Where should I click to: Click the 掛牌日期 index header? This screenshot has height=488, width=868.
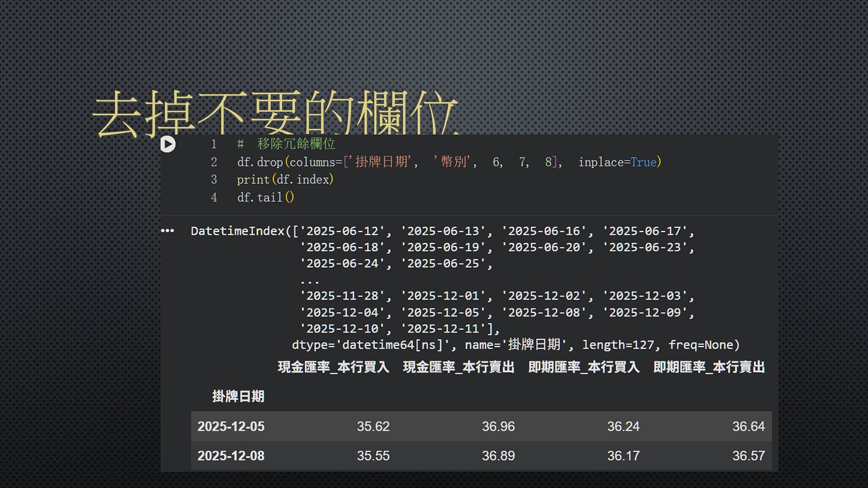click(238, 396)
